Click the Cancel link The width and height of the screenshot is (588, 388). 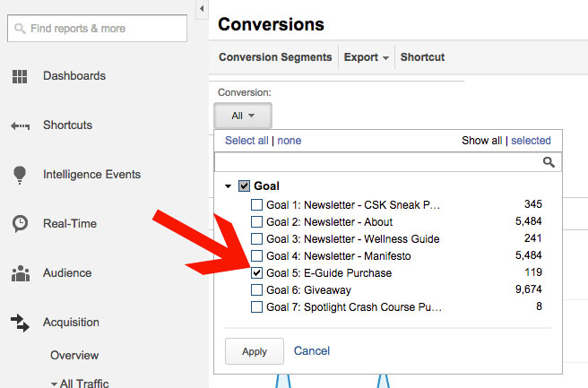[x=312, y=351]
